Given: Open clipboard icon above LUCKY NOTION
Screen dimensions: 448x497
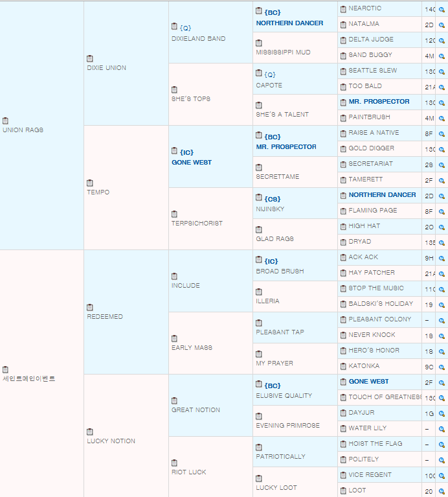Looking at the screenshot, I should point(90,432).
